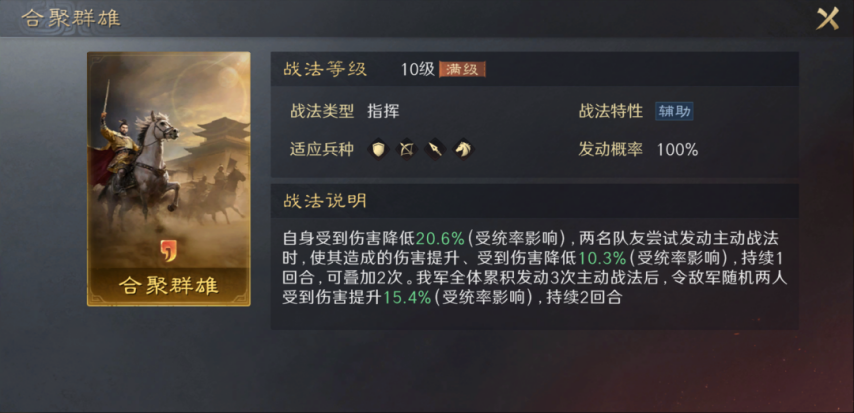Open the 合聚群雄 card artwork
This screenshot has width=854, height=413.
(x=169, y=179)
